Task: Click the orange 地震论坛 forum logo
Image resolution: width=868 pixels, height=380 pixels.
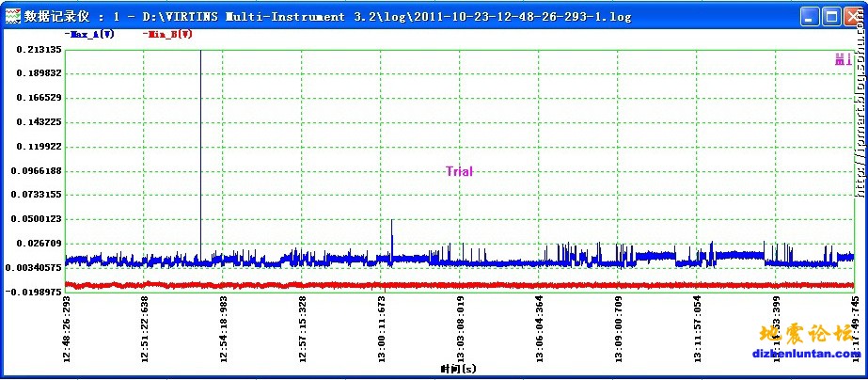Action: [x=798, y=335]
